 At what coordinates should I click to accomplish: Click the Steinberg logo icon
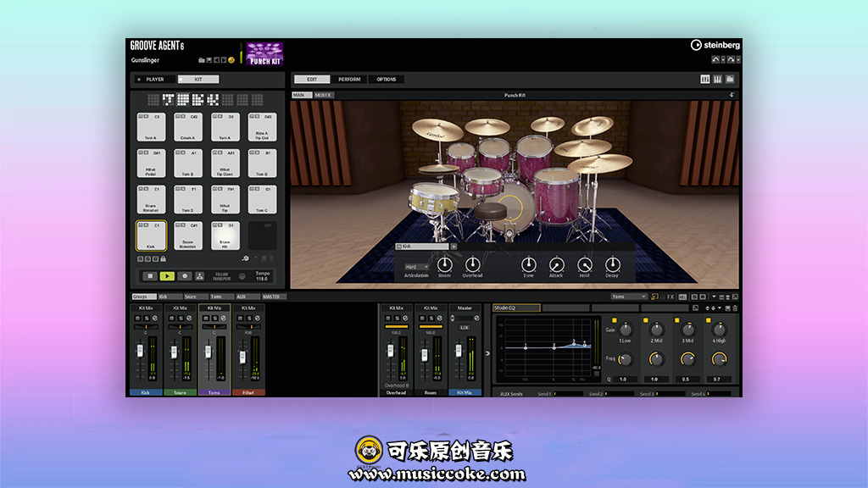point(696,45)
